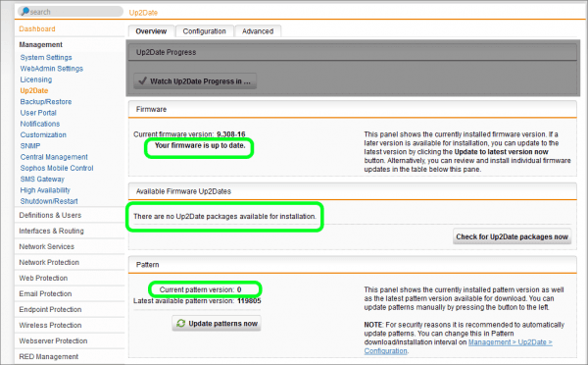Open Backup/Restore

[x=46, y=102]
